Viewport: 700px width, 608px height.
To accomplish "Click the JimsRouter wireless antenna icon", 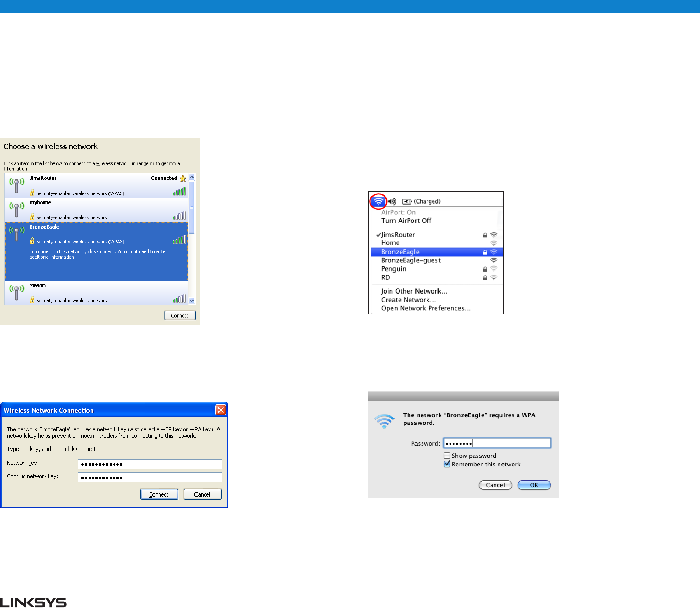I will point(16,185).
